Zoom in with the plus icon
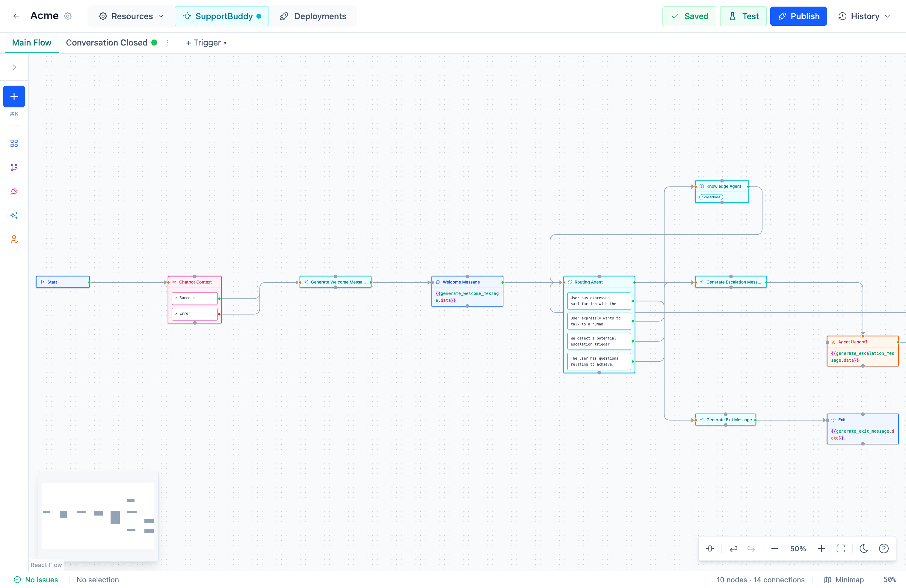906x588 pixels. coord(822,548)
